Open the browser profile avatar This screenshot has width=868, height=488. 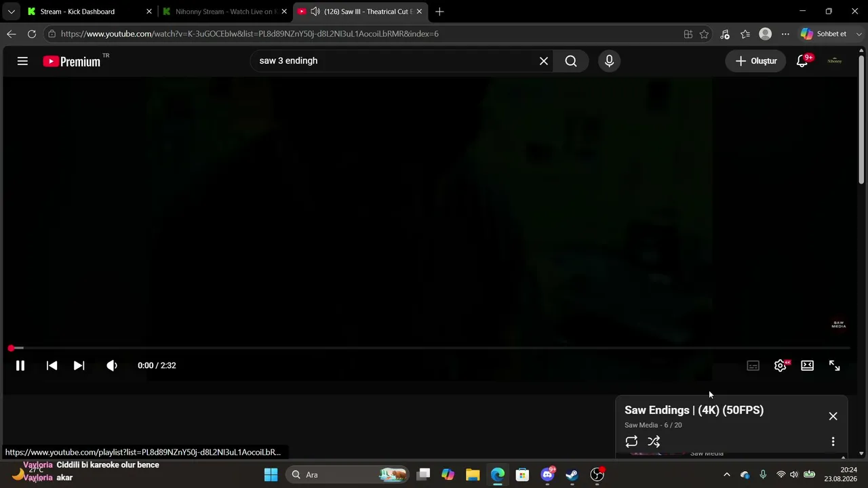pyautogui.click(x=766, y=34)
